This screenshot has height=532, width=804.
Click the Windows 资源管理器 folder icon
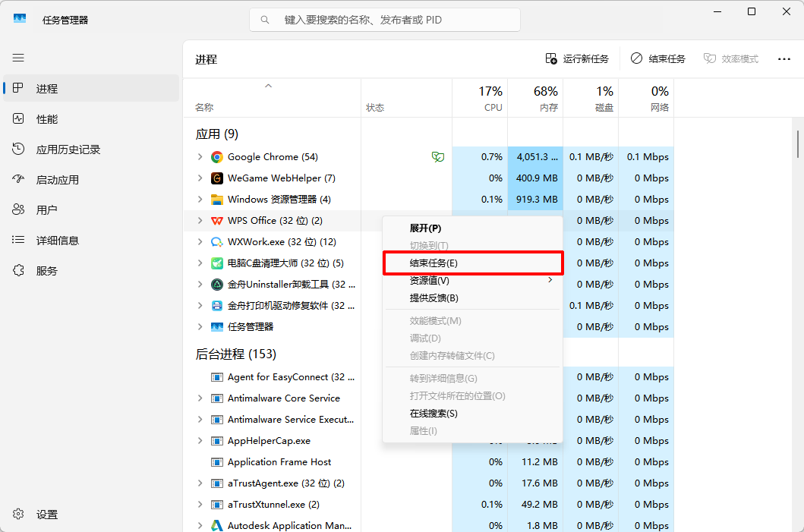tap(217, 200)
